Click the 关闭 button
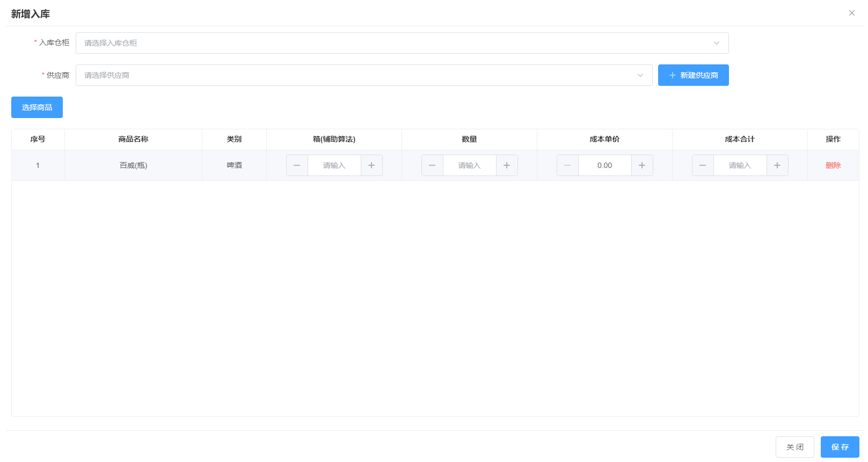This screenshot has height=462, width=868. tap(794, 447)
